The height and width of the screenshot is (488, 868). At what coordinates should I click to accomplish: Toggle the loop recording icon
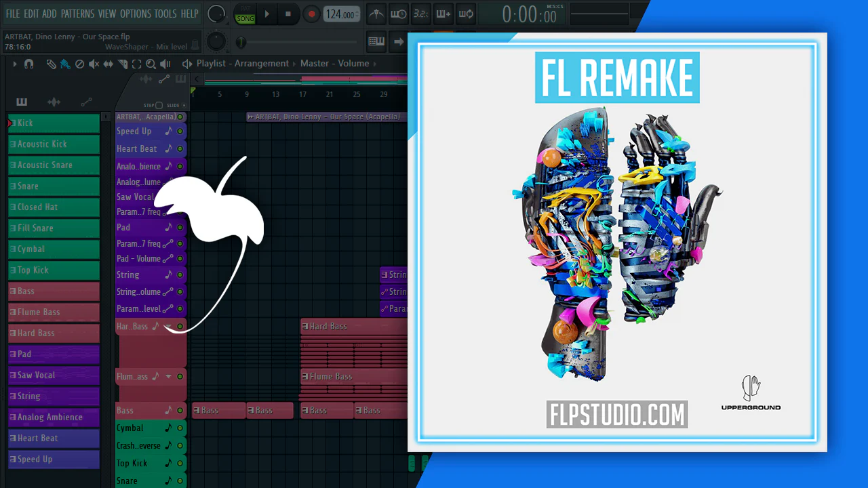(x=466, y=14)
